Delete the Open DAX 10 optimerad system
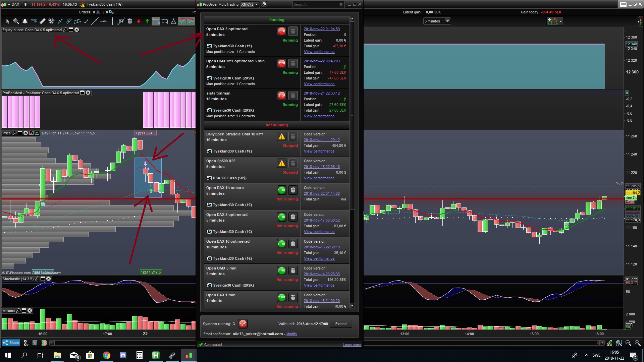 pos(293,244)
